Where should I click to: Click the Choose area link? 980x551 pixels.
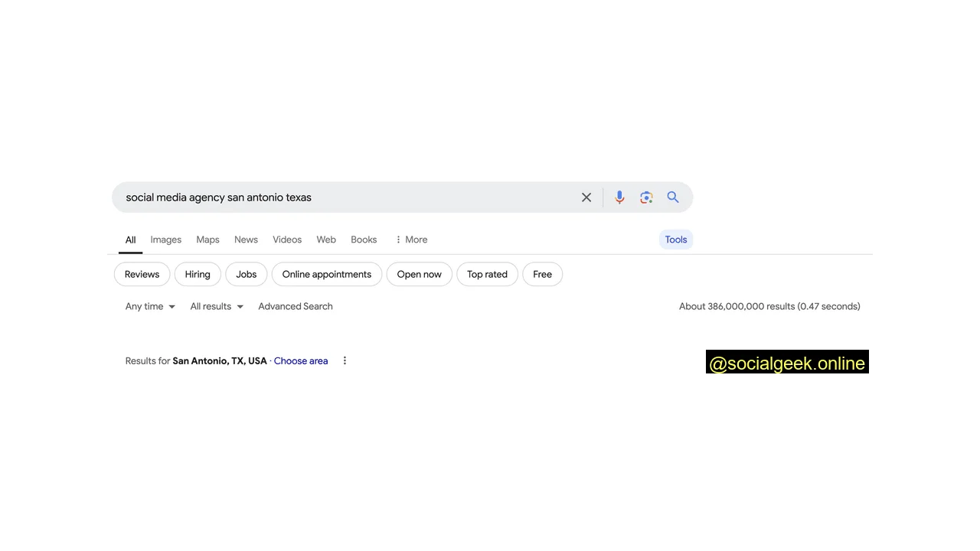point(301,360)
